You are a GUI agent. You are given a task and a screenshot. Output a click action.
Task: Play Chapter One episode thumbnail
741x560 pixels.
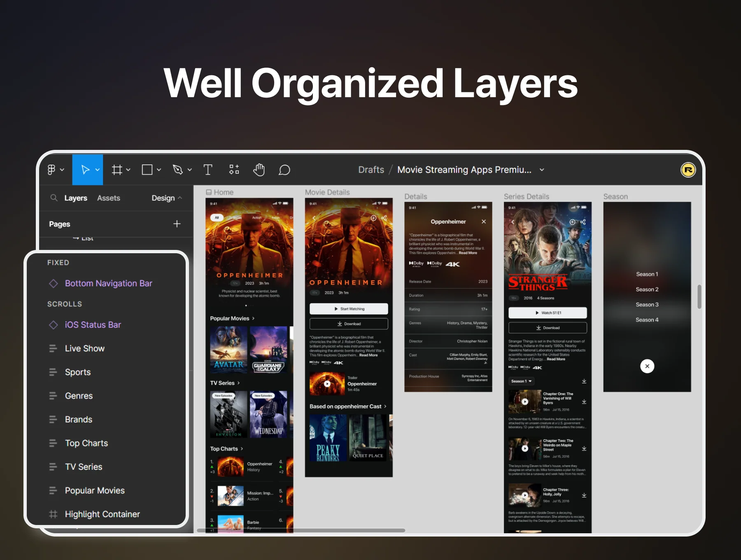point(524,401)
